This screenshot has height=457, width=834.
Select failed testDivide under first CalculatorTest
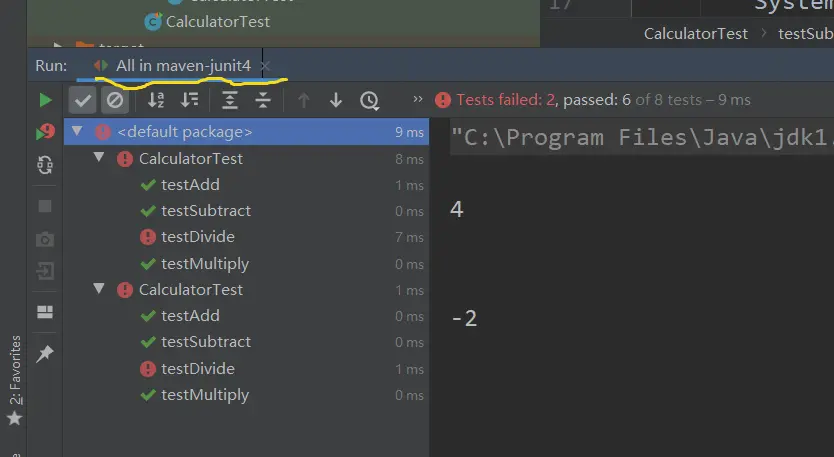197,237
